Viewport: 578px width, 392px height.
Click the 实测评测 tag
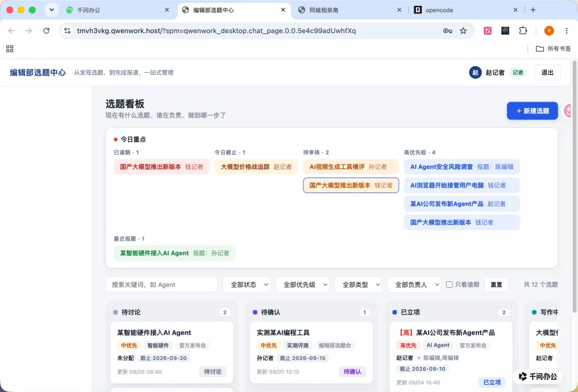tap(298, 345)
